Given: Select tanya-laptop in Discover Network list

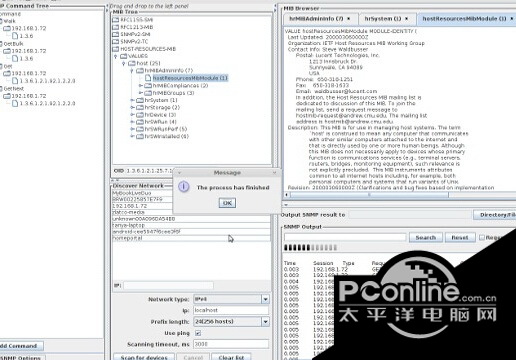Looking at the screenshot, I should point(191,225).
